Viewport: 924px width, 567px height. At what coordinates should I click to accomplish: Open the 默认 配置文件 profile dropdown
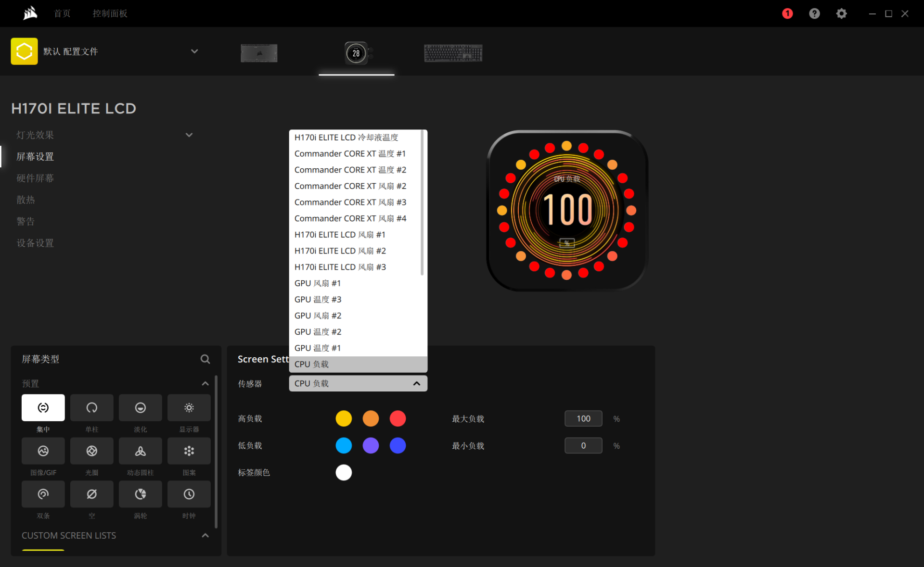pos(194,51)
